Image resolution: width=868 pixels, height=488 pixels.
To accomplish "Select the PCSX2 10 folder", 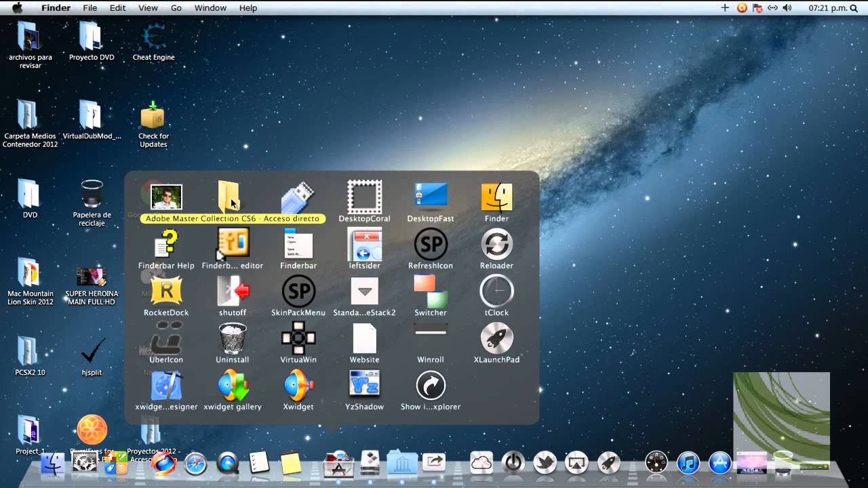I will [x=28, y=351].
